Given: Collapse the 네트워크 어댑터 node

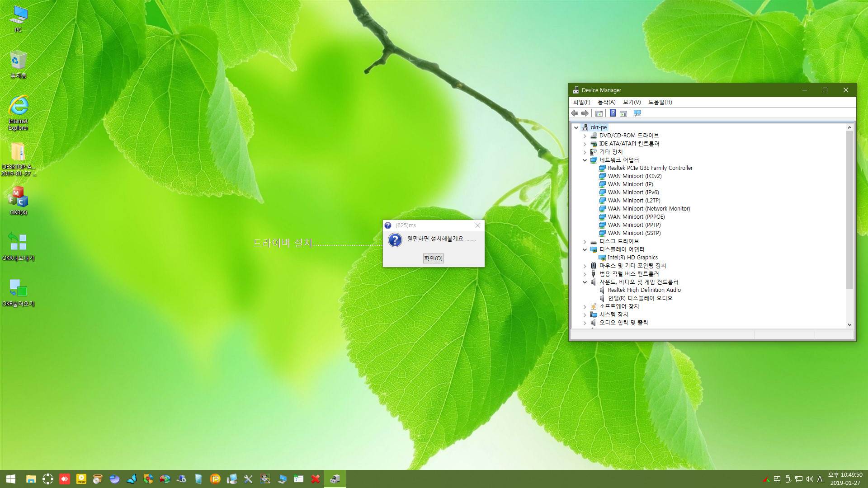Looking at the screenshot, I should tap(585, 160).
